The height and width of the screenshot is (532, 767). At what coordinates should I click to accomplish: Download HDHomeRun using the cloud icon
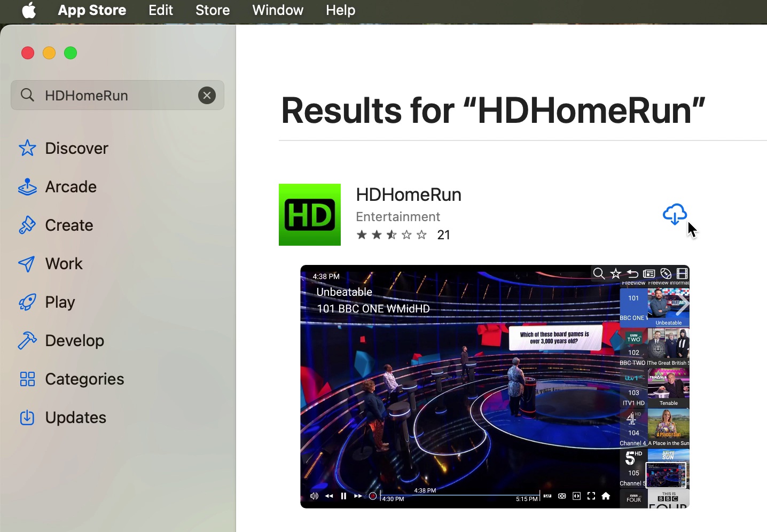(x=675, y=214)
